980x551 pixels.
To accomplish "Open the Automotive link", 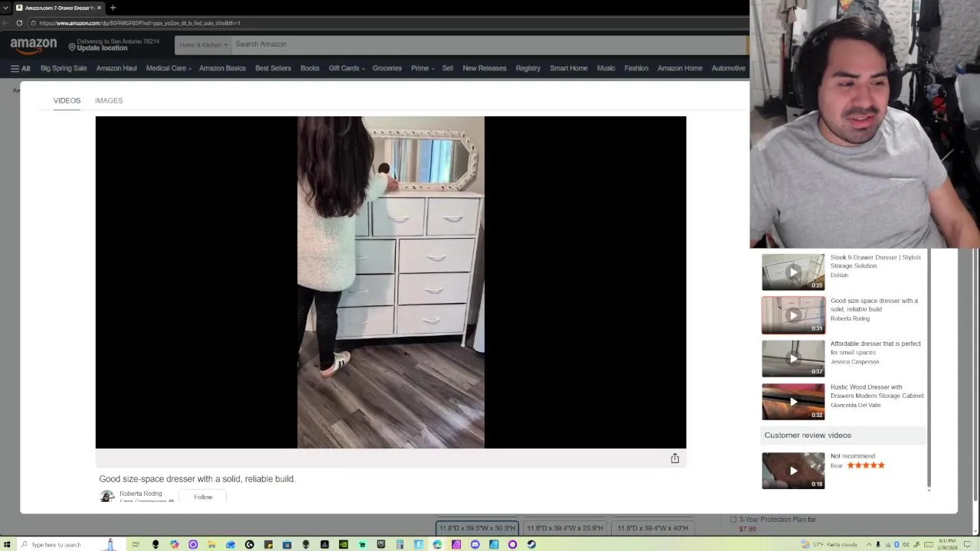I will [x=728, y=68].
